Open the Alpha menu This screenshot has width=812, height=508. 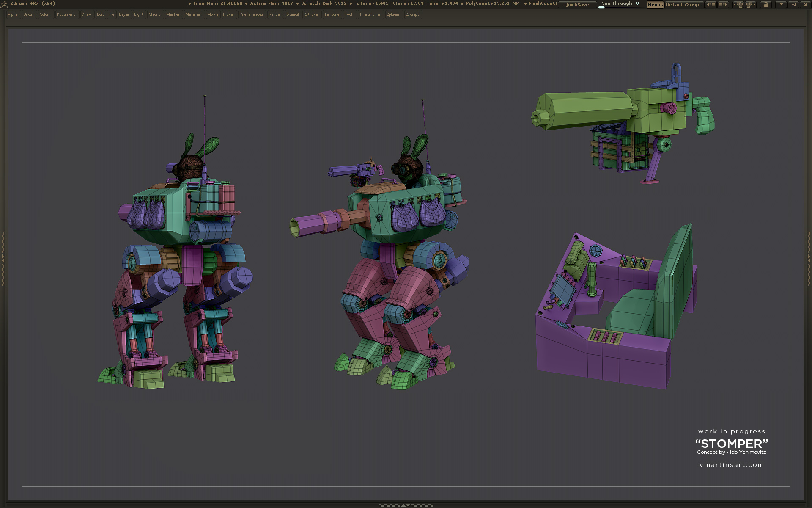pos(13,14)
